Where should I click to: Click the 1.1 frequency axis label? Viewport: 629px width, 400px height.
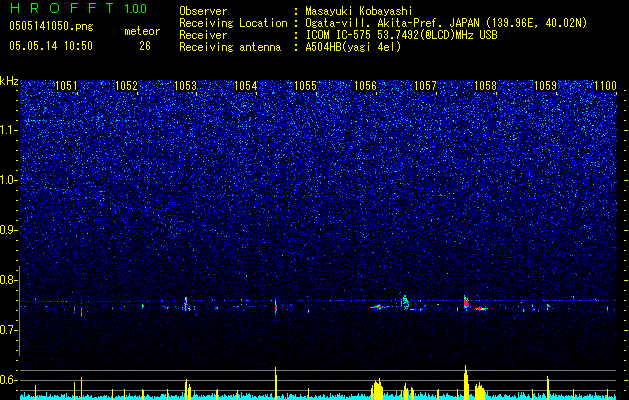[9, 130]
